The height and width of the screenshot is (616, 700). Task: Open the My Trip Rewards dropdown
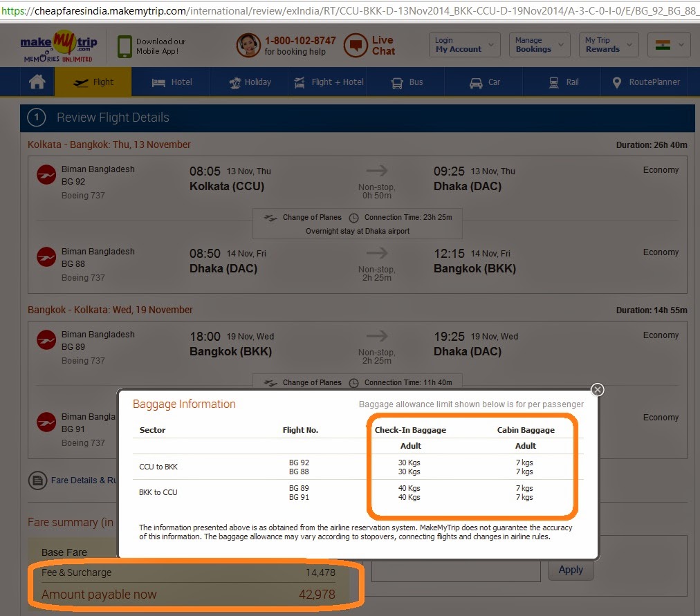tap(609, 45)
